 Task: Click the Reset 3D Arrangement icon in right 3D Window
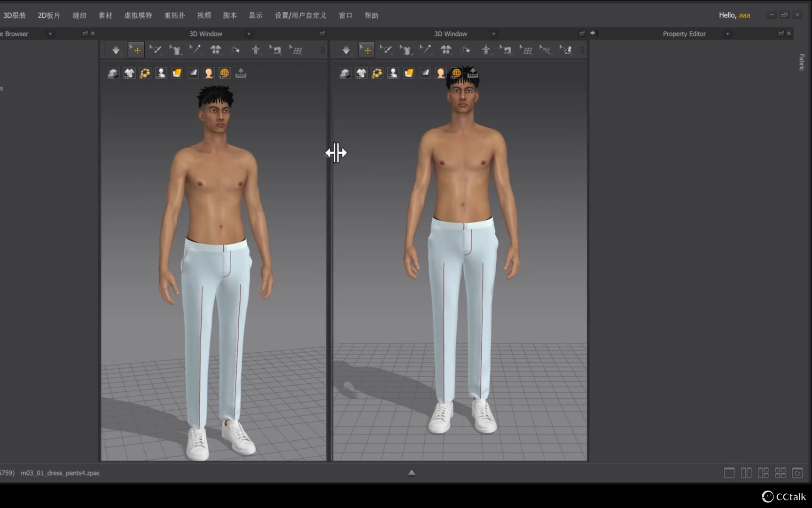(446, 50)
